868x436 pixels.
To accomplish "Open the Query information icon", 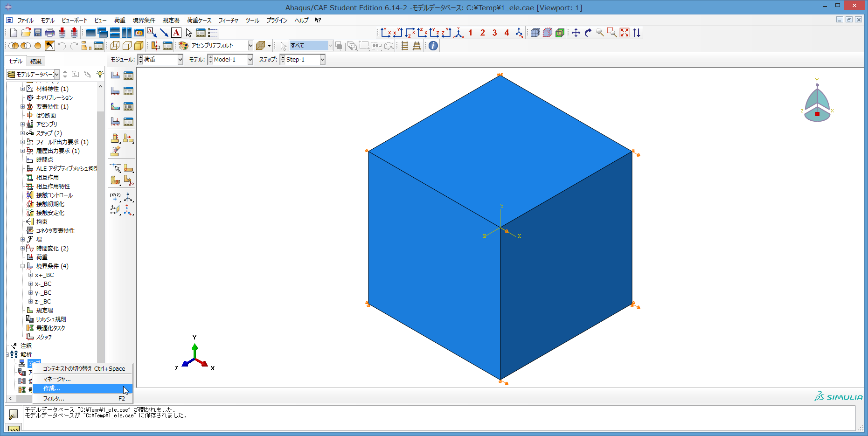I will 433,46.
